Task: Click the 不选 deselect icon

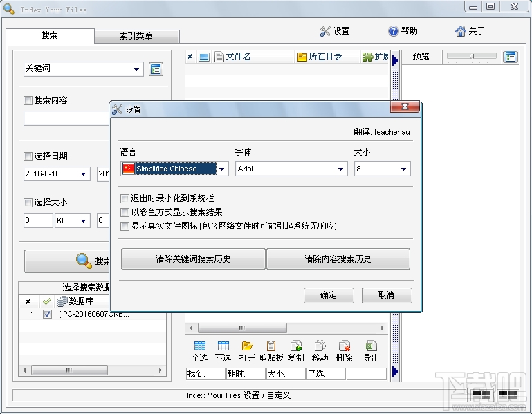Action: click(223, 351)
